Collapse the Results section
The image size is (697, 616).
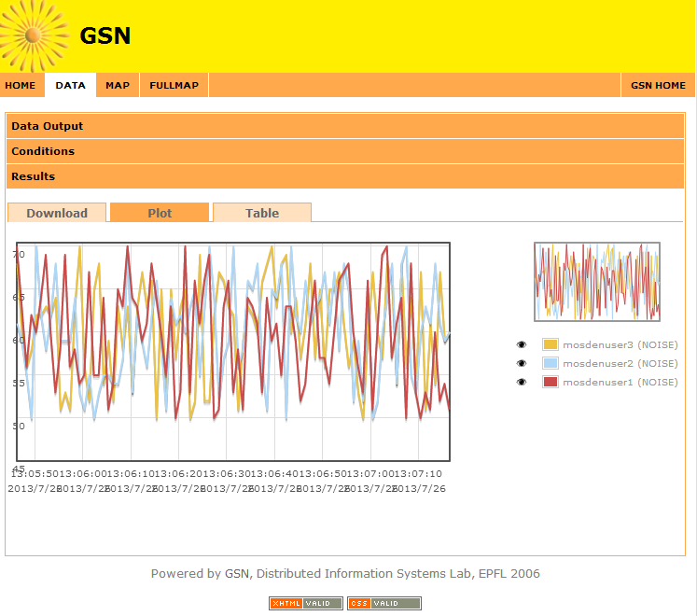(34, 176)
